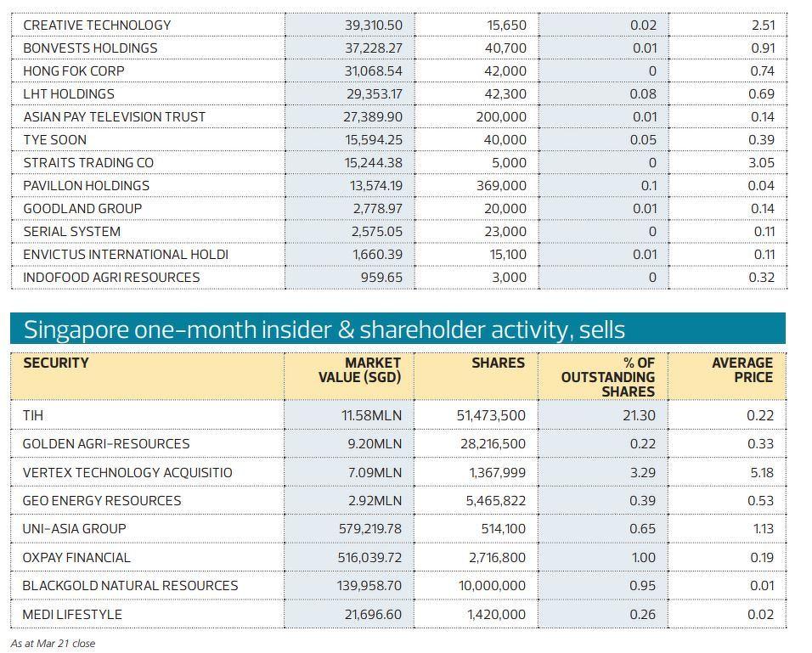Image resolution: width=812 pixels, height=653 pixels.
Task: Click the 'As at Mar 21 close' footnote
Action: [x=54, y=644]
